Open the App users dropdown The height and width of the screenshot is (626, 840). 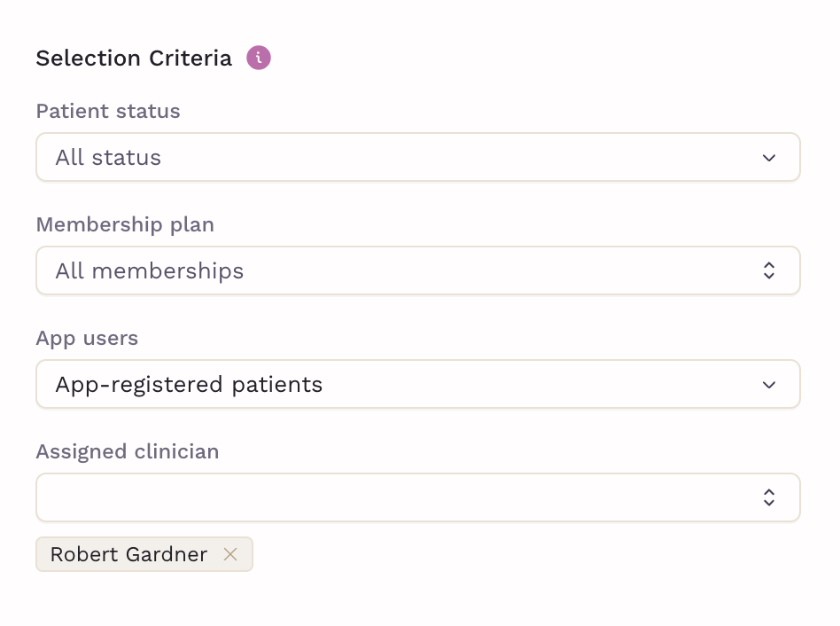pyautogui.click(x=418, y=384)
